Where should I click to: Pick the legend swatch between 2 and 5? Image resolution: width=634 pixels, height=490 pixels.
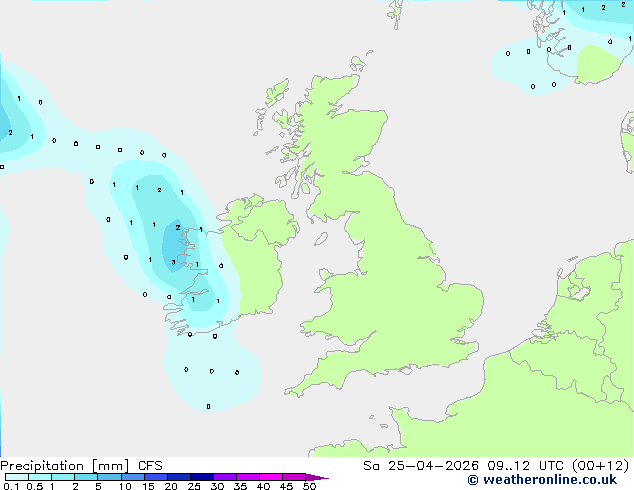(x=86, y=477)
